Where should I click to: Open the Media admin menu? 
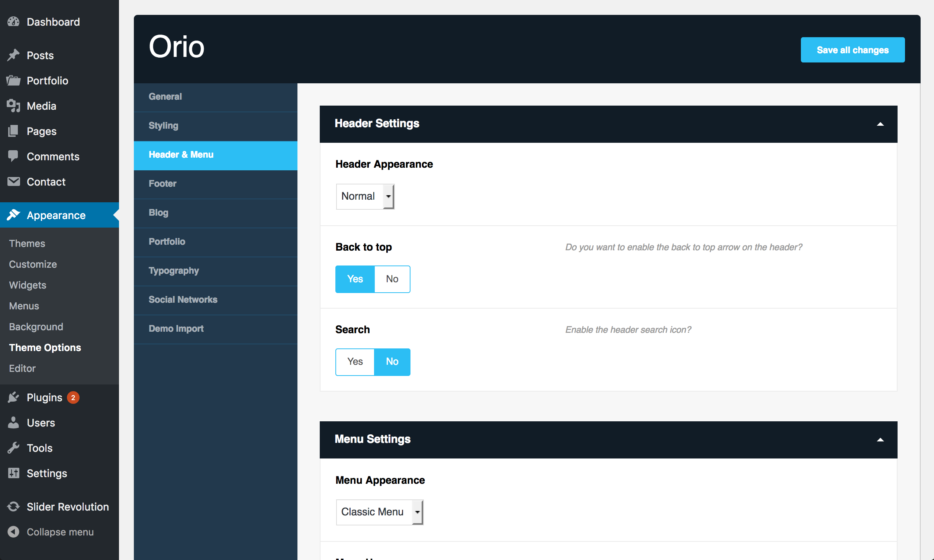coord(42,106)
